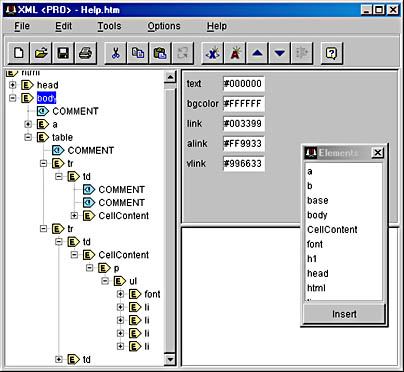Screen dimensions: 404x372
Task: Click the alink value field #FF9933
Action: point(244,144)
